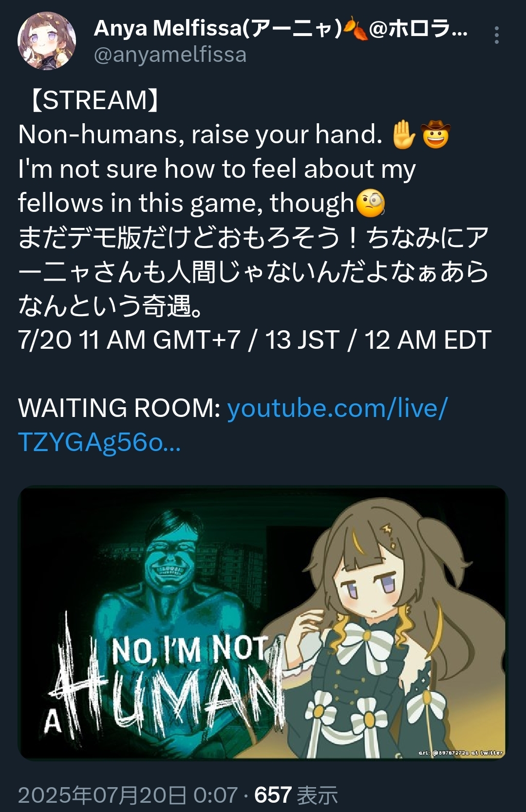Tap Anya Melfissa's profile avatar
This screenshot has width=526, height=812.
click(47, 41)
